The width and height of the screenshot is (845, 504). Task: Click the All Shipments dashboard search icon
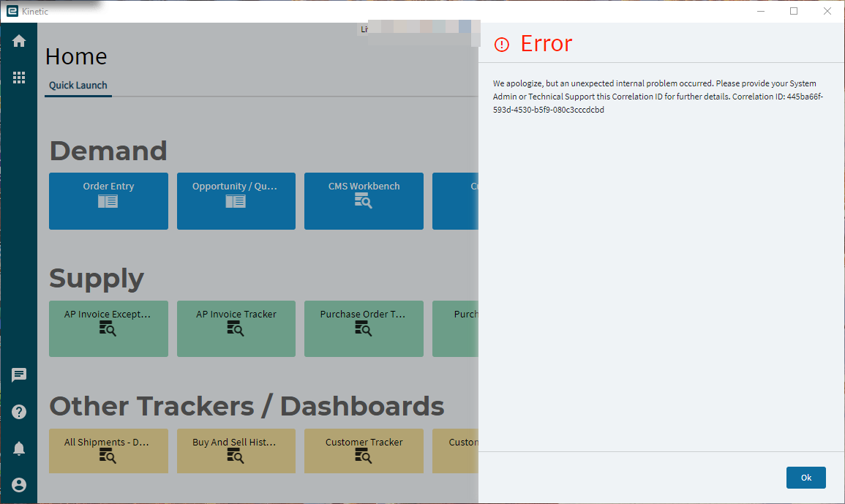108,456
